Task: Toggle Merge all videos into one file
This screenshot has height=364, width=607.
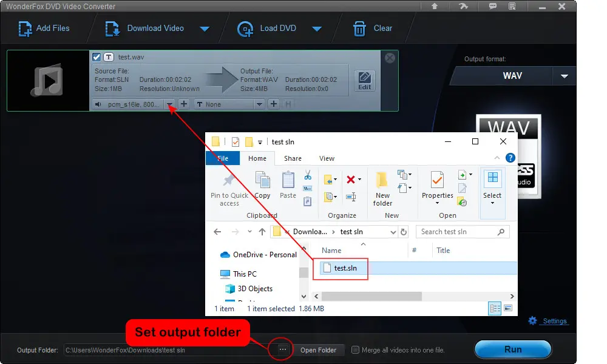Action: point(355,349)
